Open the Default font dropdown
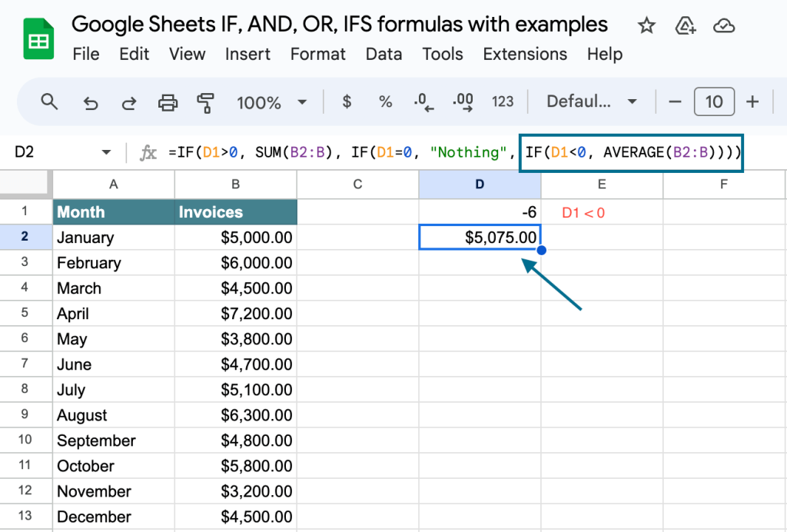787x532 pixels. (x=591, y=102)
